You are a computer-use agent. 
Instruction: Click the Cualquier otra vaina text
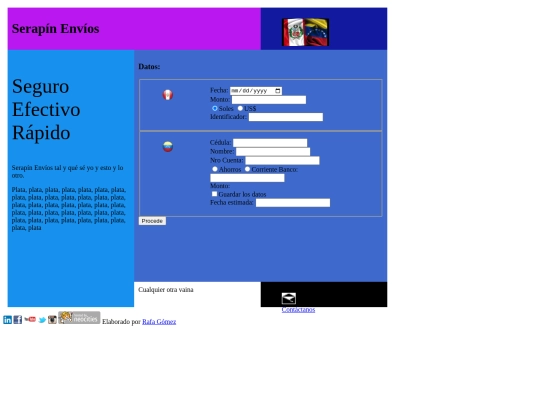[166, 290]
